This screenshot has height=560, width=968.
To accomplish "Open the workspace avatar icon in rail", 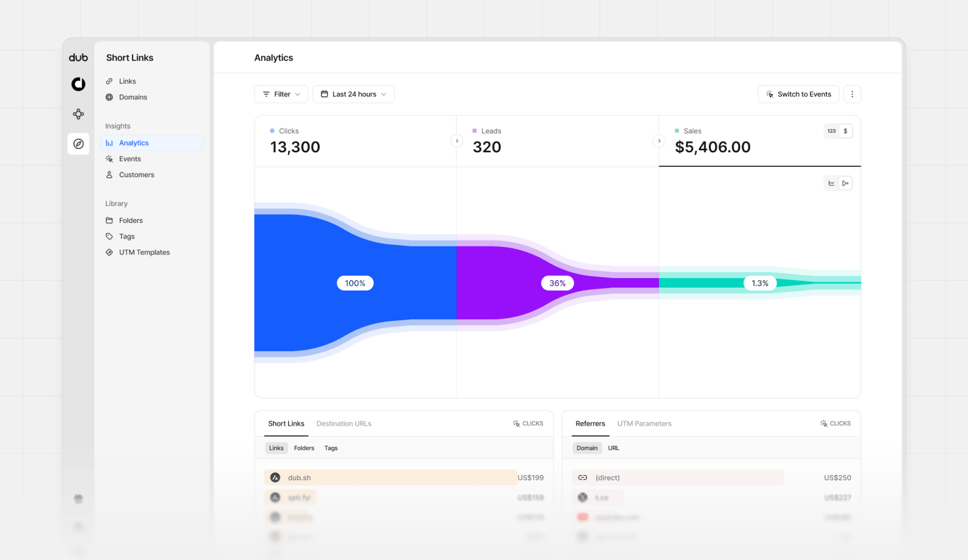I will coord(78,84).
